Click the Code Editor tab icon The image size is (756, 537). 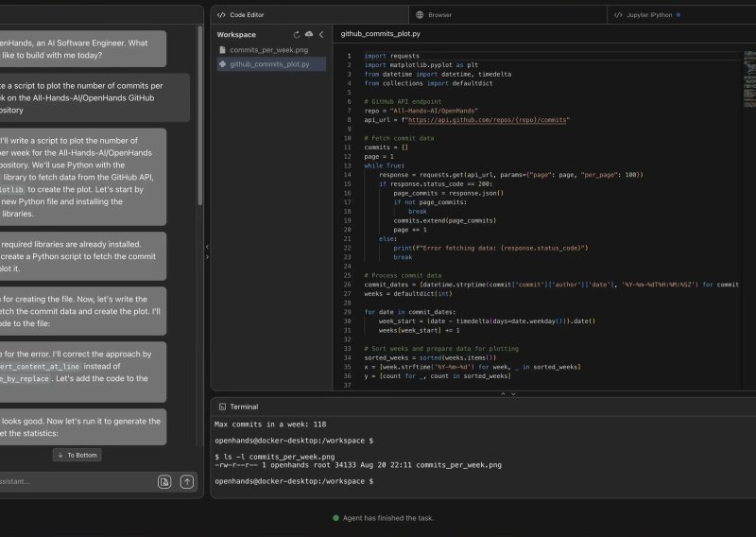pos(221,15)
